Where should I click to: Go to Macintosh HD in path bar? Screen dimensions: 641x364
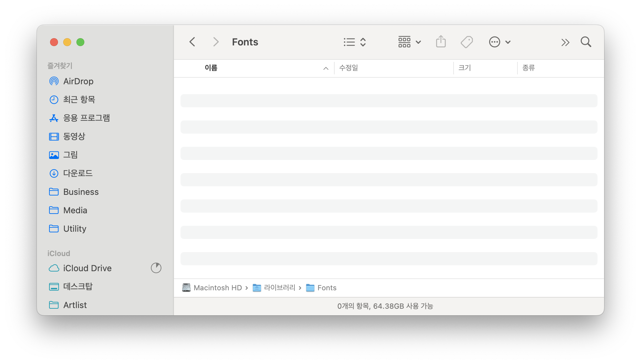click(217, 288)
